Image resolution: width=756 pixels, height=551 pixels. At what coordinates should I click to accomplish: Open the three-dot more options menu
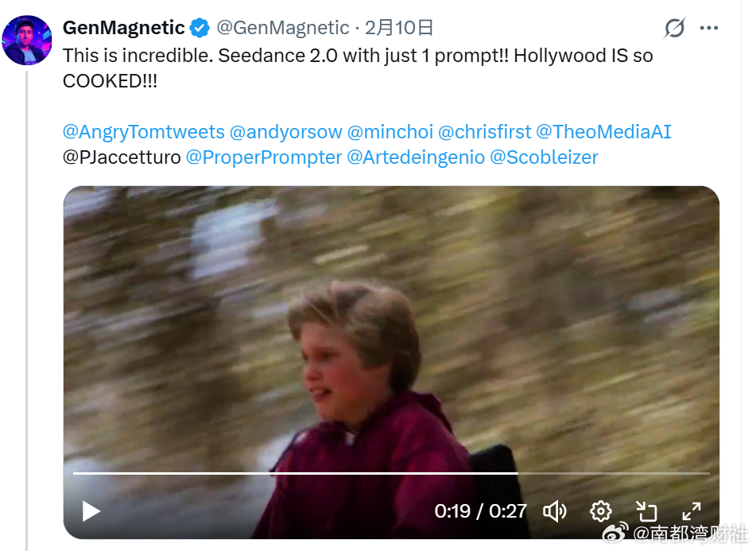point(709,28)
